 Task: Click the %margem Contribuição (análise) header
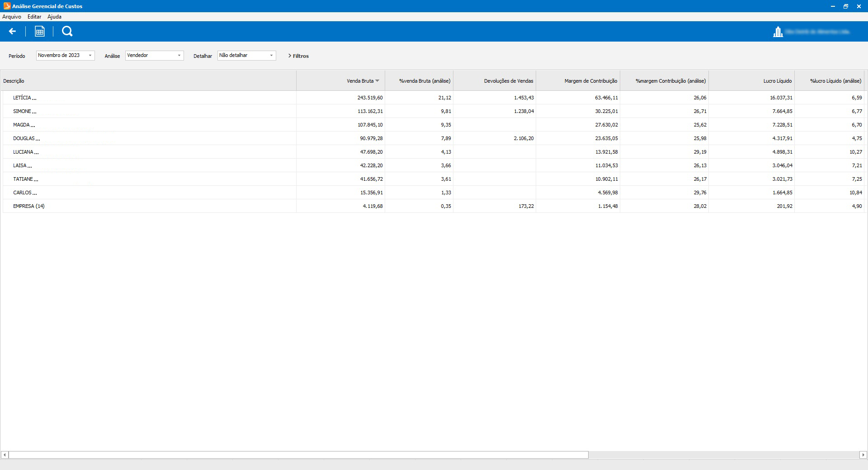(x=664, y=81)
